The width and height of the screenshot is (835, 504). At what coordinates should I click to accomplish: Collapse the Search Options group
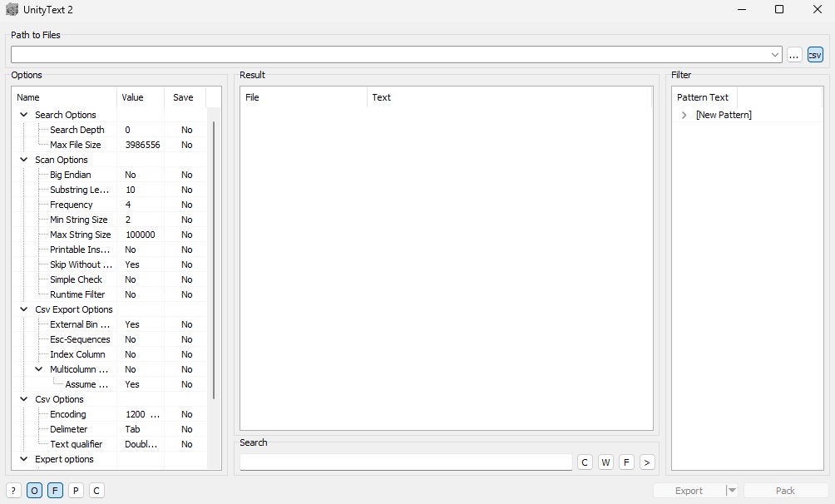23,115
